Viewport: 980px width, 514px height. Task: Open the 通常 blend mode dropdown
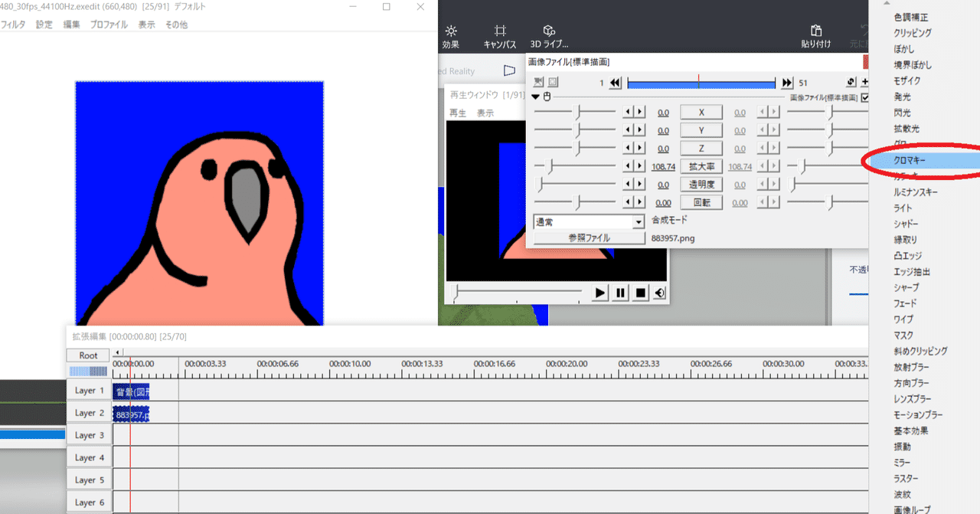(x=590, y=222)
